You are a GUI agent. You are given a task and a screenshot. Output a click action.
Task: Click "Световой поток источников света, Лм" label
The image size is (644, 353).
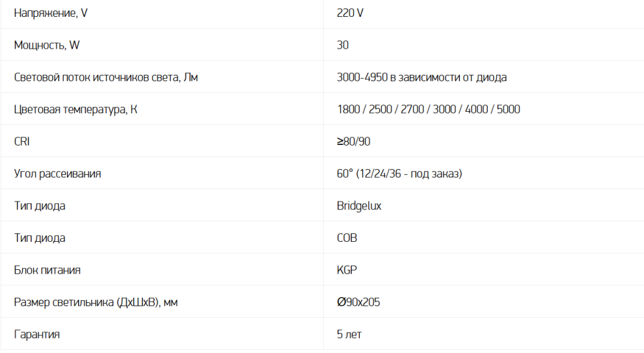coord(106,77)
